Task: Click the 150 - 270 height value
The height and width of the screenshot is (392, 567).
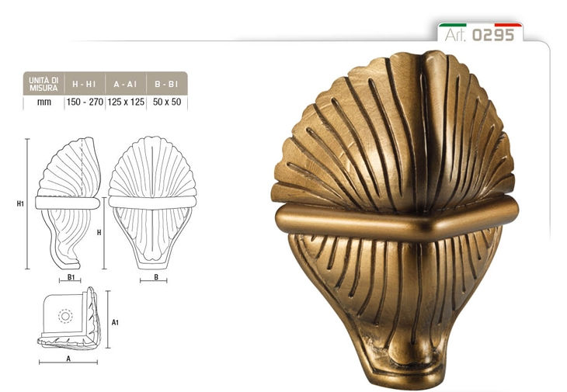Action: click(85, 102)
